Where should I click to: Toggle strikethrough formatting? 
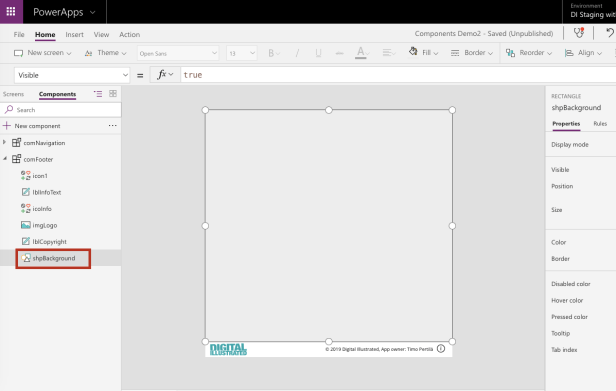coord(339,53)
